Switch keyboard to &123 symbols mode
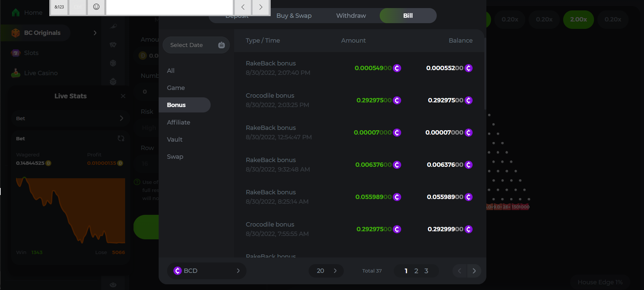 59,7
